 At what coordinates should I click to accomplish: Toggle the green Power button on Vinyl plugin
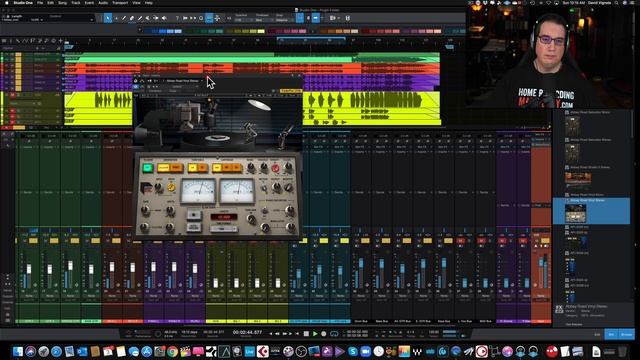(148, 167)
